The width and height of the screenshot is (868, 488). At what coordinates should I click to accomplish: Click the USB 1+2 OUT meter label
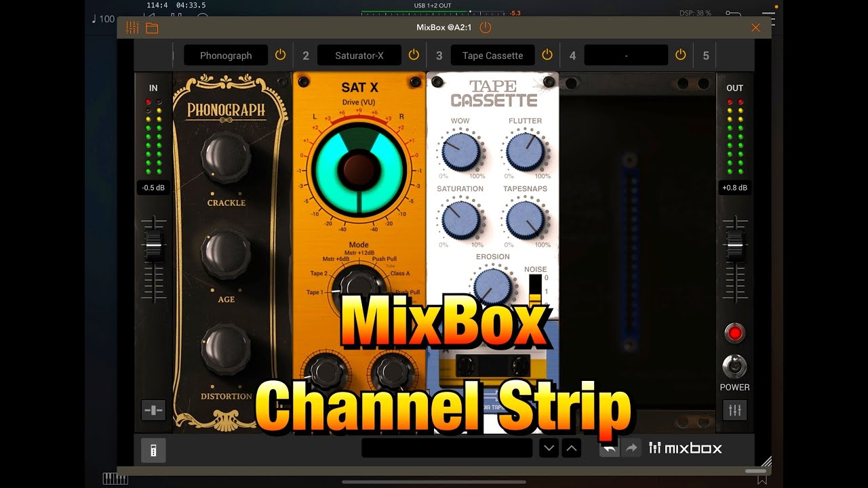click(x=433, y=5)
